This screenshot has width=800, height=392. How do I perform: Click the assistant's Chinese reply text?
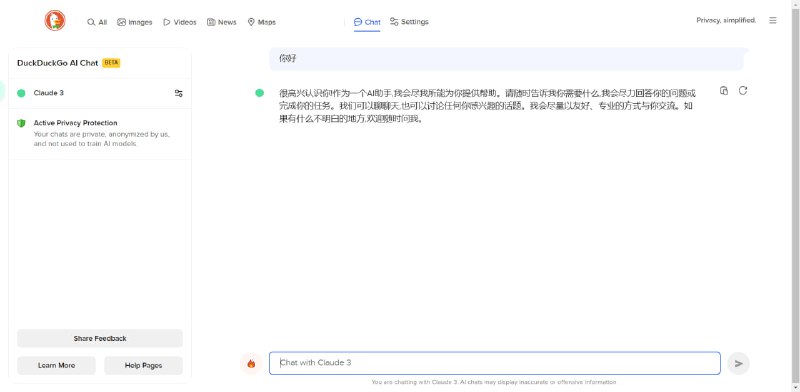coord(487,107)
